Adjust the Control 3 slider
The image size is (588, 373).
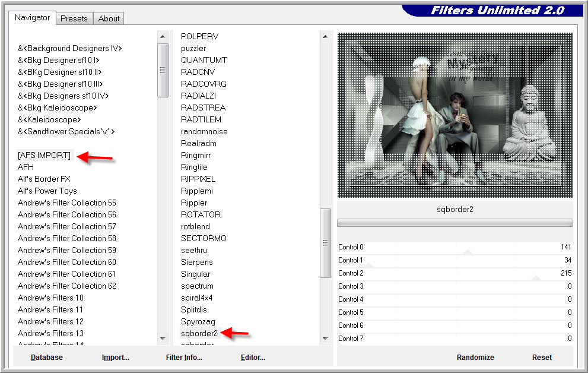(x=455, y=287)
